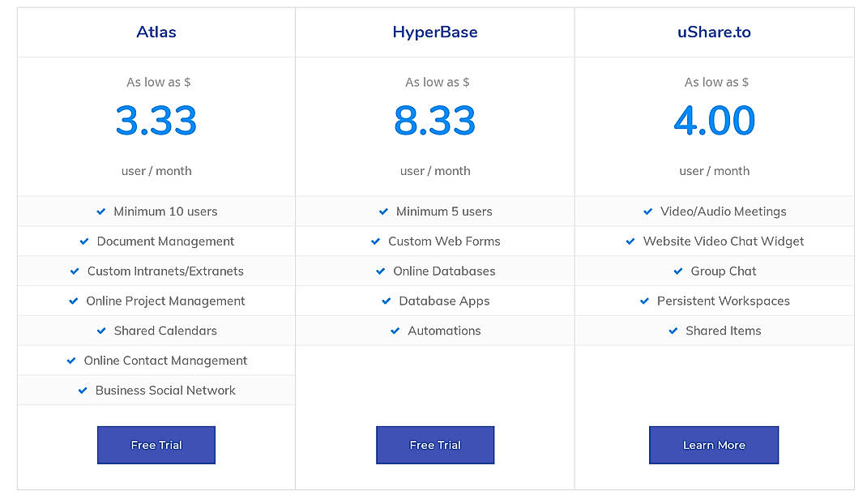Open the HyperBase product heading
This screenshot has height=504, width=867.
[x=435, y=32]
